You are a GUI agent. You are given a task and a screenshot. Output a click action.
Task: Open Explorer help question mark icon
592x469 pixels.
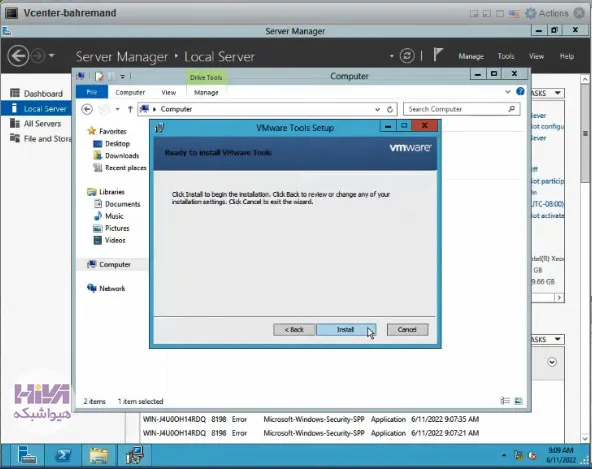tap(520, 91)
